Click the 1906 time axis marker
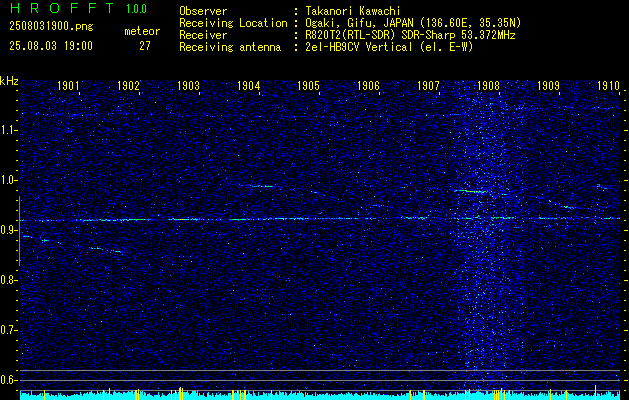This screenshot has width=629, height=400. [x=368, y=85]
